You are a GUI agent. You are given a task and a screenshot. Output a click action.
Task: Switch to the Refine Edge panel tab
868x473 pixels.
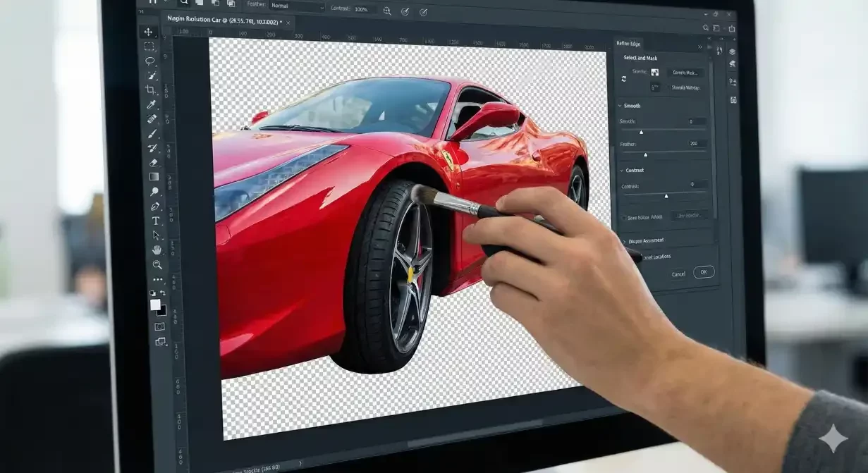(x=629, y=44)
